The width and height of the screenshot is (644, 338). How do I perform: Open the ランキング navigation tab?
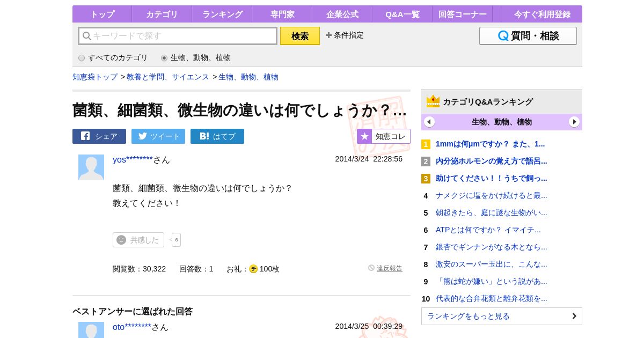[222, 14]
